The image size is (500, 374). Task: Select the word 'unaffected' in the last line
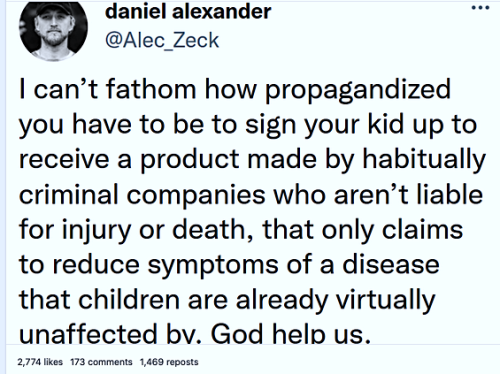88,333
